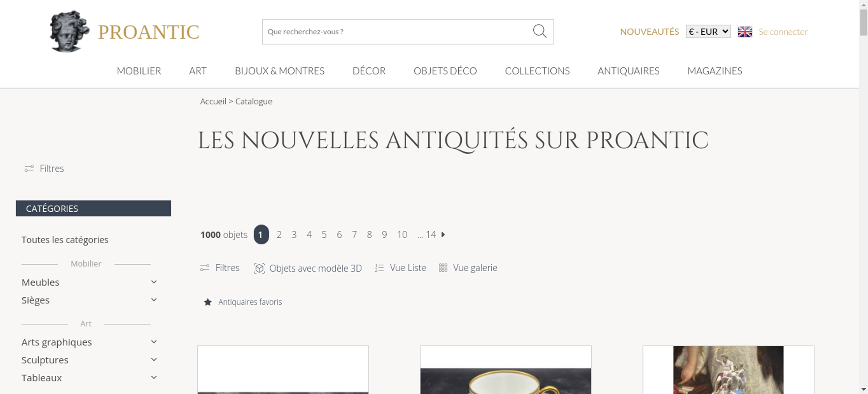Focus the 'Que recherchez-vous ?' search field

397,32
